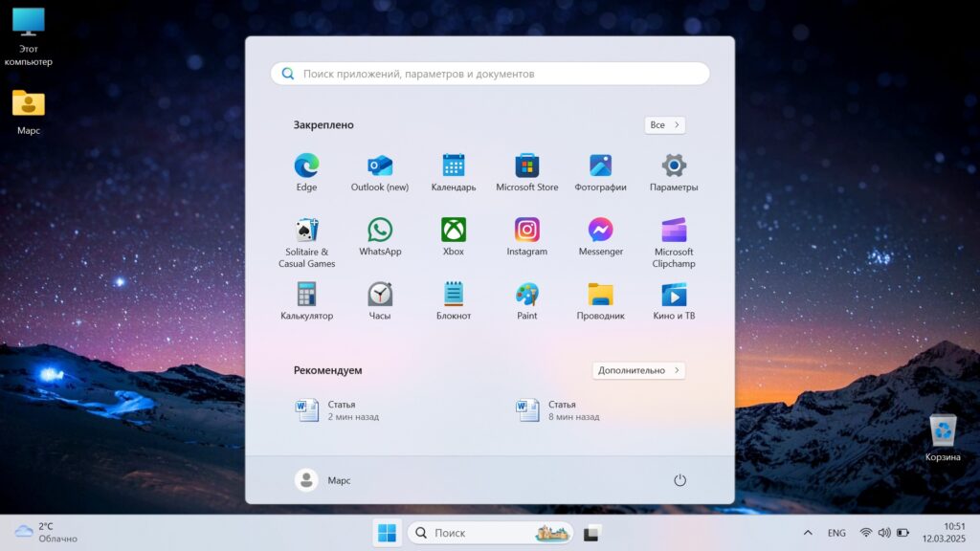Open Калькулятор from pinned apps
This screenshot has width=980, height=551.
306,301
